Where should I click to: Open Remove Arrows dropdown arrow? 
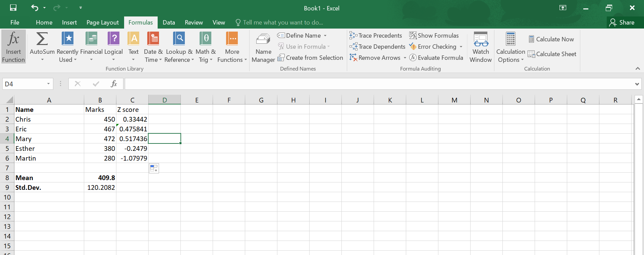tap(405, 58)
